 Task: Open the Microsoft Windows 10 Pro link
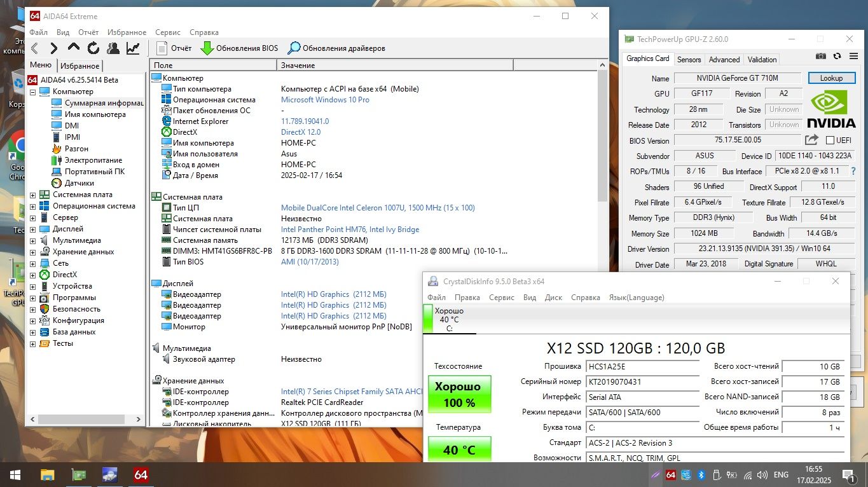[x=325, y=100]
